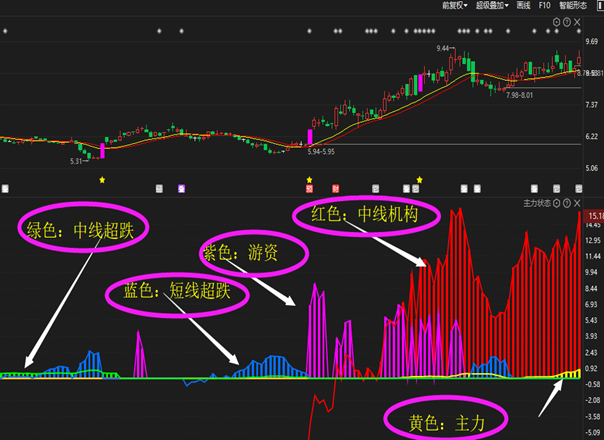Open price chart settings hexagon icon
604x440 pixels.
click(x=556, y=22)
